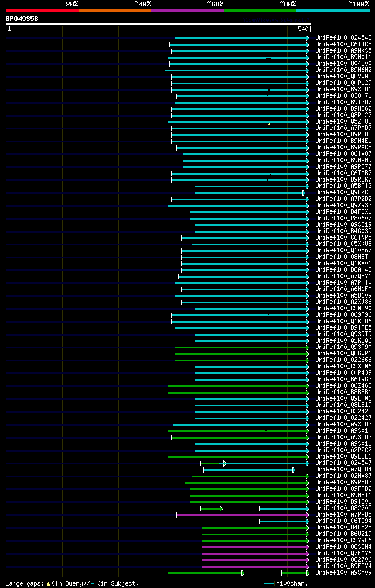Open the UniRef100_Q8VWN8 hit label

coord(343,76)
